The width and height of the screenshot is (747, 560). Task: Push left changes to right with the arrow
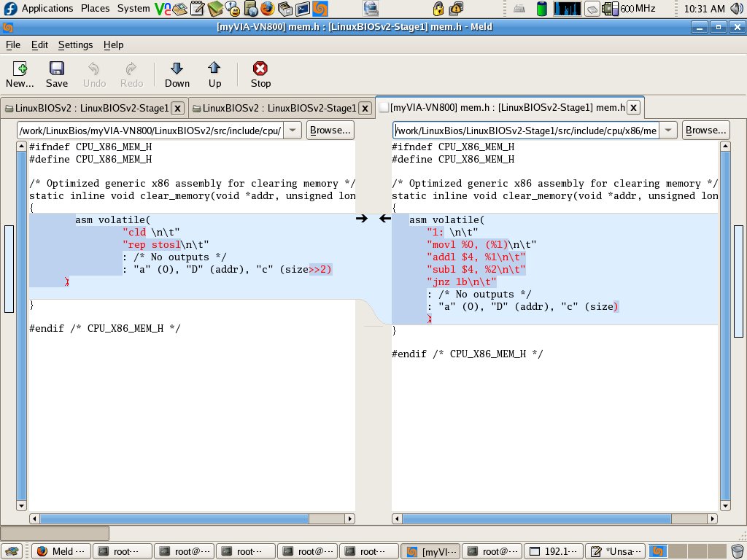point(362,219)
